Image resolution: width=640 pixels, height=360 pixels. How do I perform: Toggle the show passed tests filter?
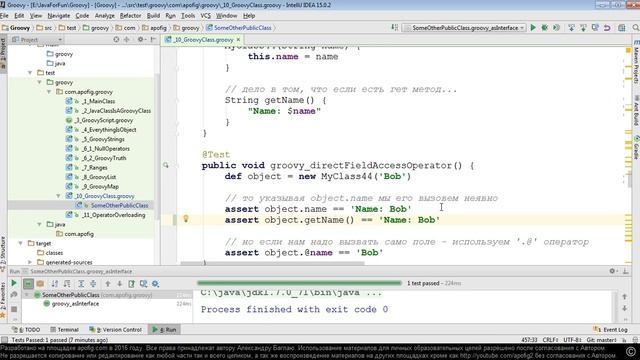(x=28, y=283)
